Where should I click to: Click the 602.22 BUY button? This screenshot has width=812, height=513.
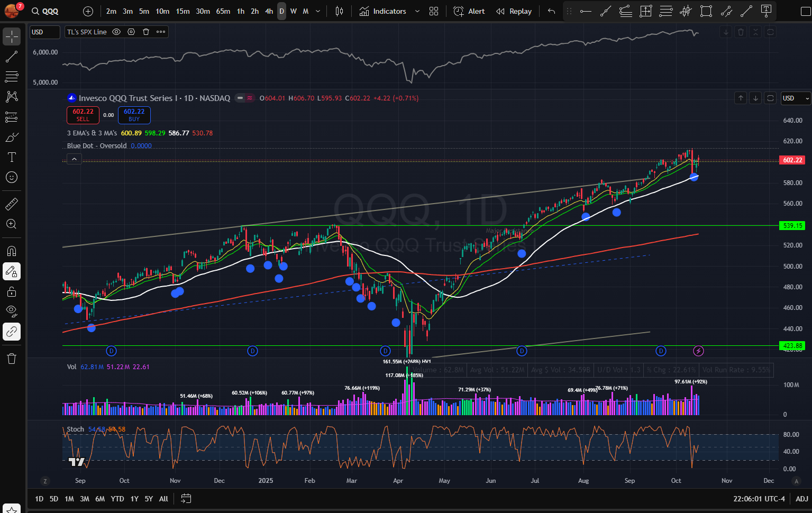coord(134,115)
